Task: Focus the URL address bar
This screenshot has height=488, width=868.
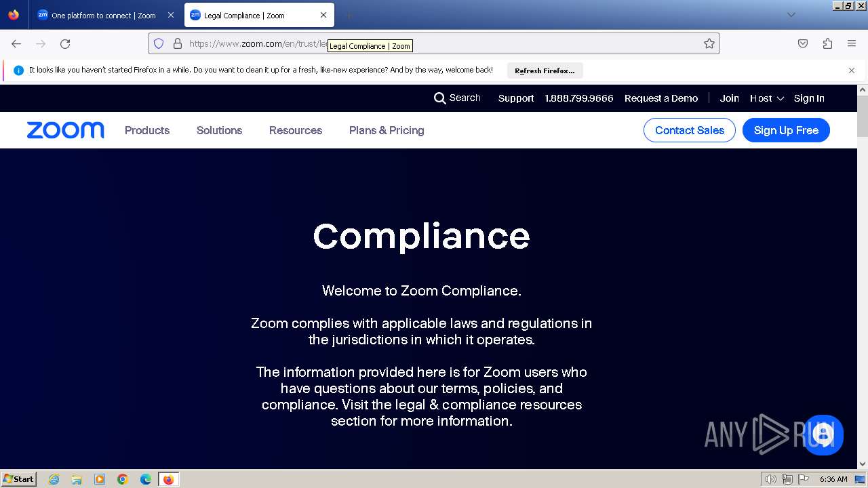Action: tap(434, 43)
